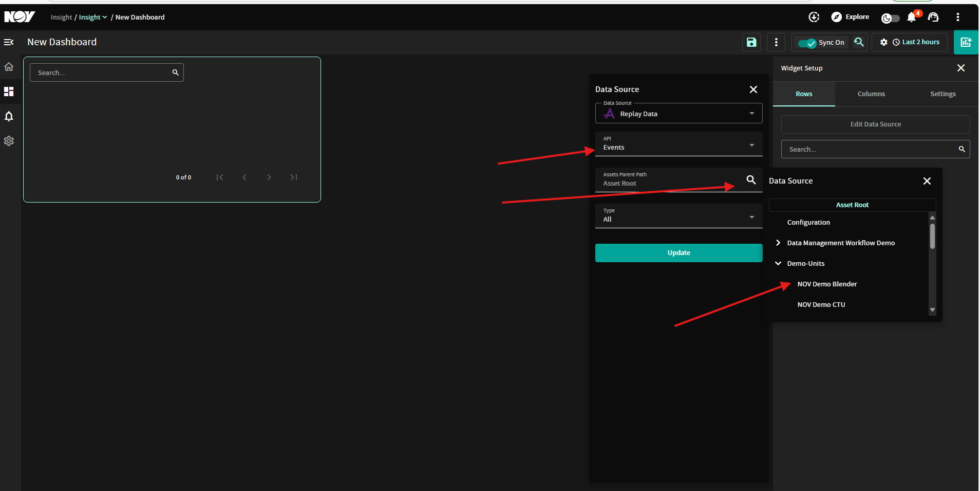Select the Asset Root header in tree
This screenshot has width=980, height=491.
pos(852,205)
